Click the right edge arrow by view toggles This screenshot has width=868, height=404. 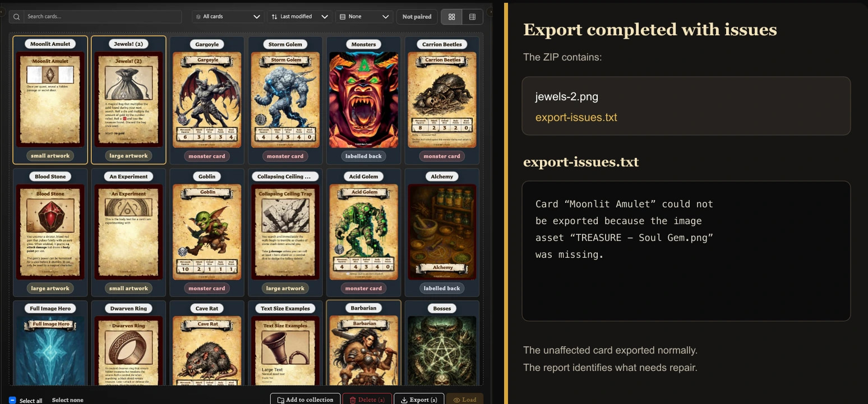(x=491, y=11)
